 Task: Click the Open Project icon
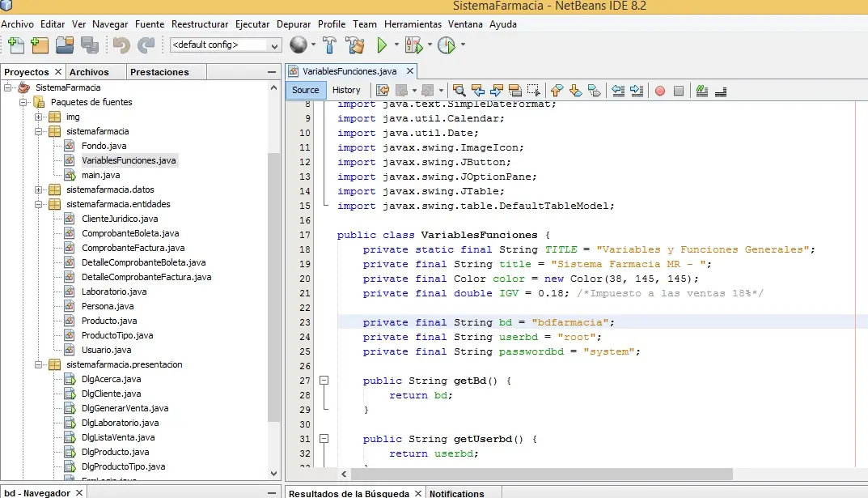coord(65,45)
